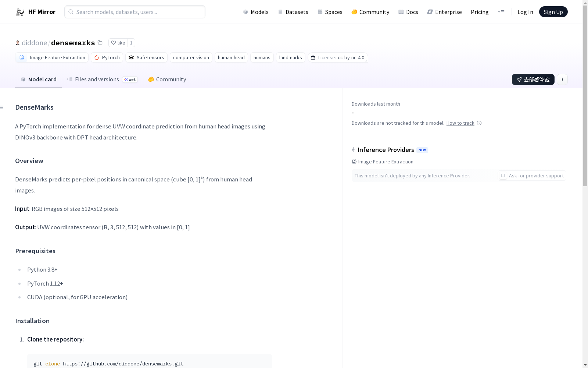Click the computer-vision tag
The width and height of the screenshot is (588, 368).
point(191,57)
